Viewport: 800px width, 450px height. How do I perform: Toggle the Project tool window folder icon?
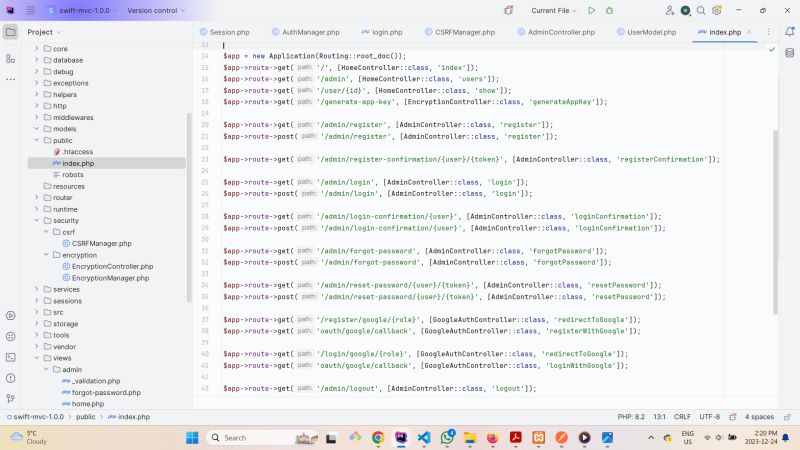(x=10, y=32)
